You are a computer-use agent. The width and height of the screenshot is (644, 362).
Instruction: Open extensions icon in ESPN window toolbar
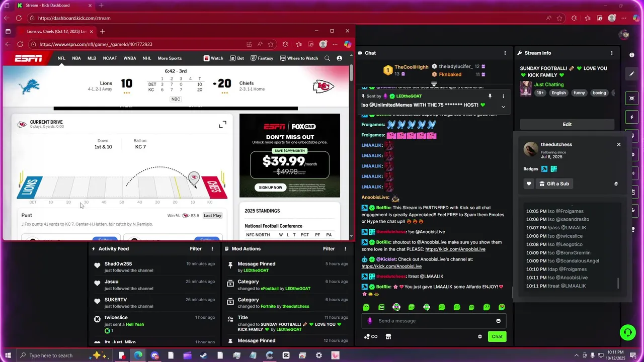[x=285, y=44]
